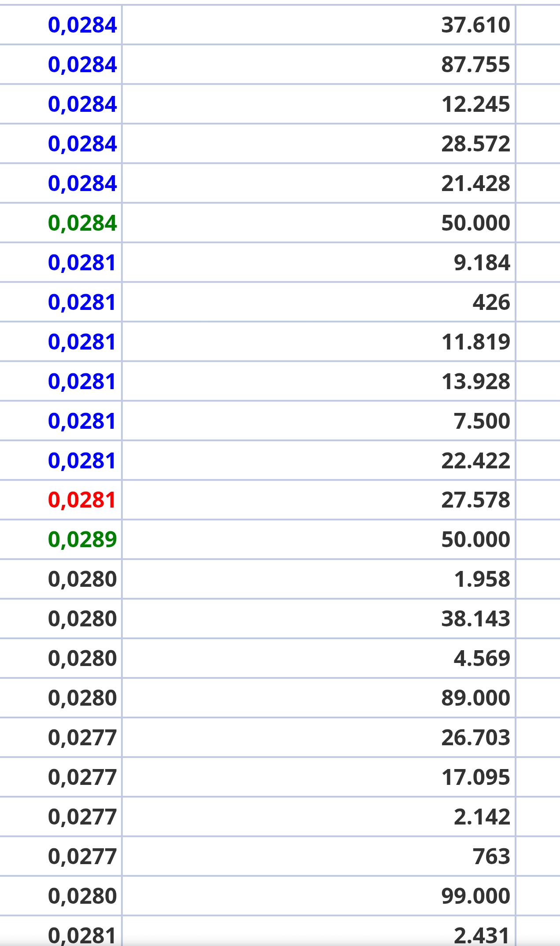Select the cell with quantity 7.500
The image size is (560, 946).
click(318, 421)
